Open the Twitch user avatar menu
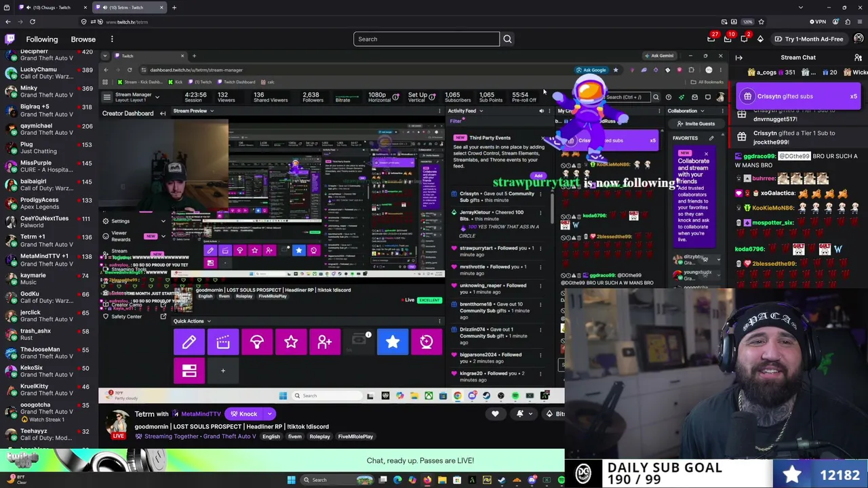The height and width of the screenshot is (488, 868). tap(859, 39)
